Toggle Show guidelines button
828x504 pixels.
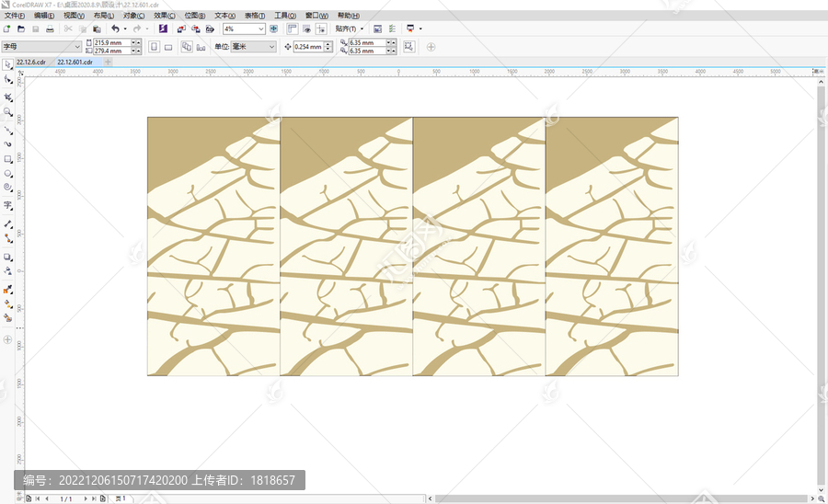(x=320, y=29)
